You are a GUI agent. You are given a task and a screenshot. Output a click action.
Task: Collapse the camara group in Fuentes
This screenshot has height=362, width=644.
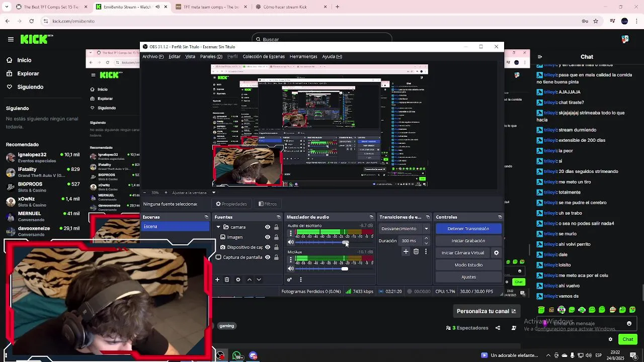[218, 227]
